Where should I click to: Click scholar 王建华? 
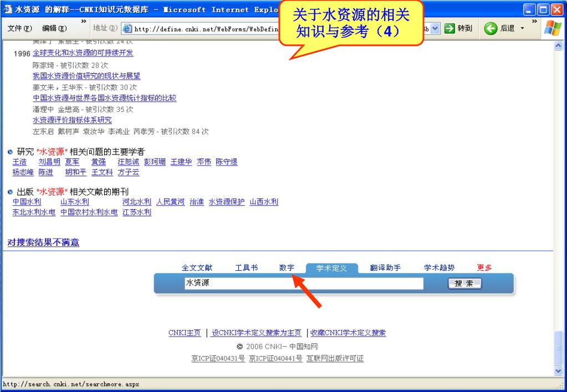coord(181,162)
